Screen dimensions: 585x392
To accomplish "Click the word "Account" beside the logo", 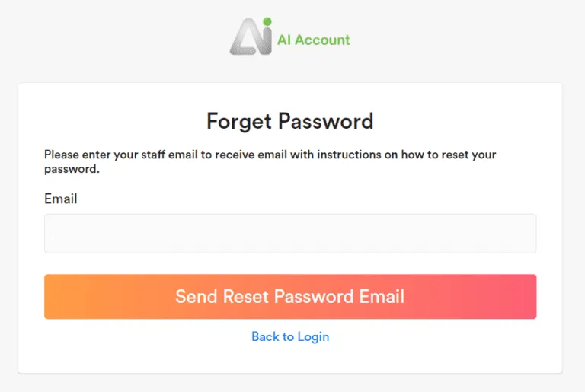I will click(322, 40).
